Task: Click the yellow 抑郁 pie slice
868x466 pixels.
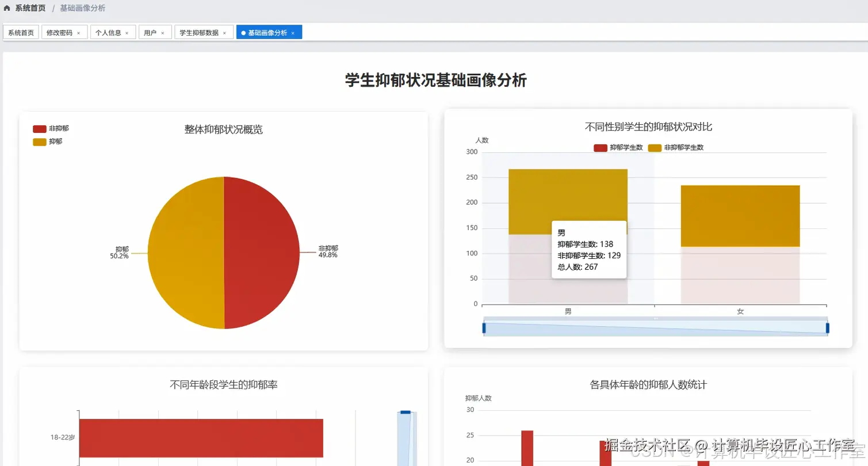Action: click(185, 253)
